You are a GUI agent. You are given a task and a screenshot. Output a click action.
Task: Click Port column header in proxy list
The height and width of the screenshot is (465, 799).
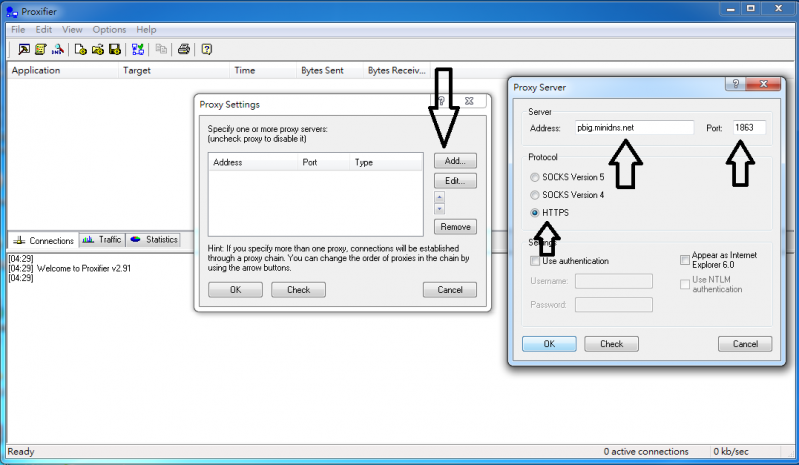pyautogui.click(x=324, y=162)
